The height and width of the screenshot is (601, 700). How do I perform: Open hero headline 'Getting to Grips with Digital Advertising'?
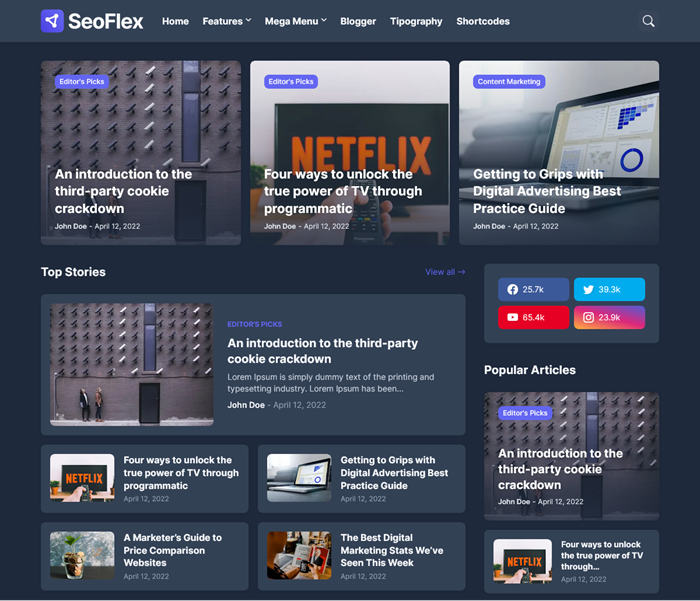point(547,191)
